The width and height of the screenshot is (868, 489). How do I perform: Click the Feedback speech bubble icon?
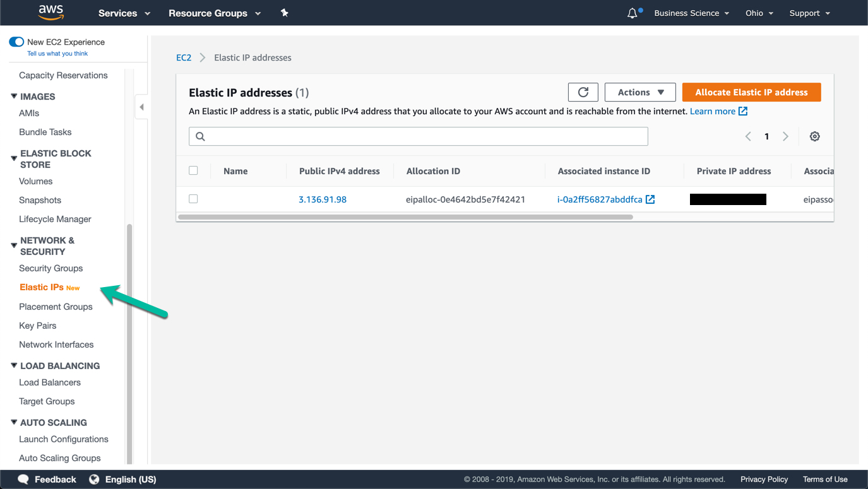pos(24,480)
